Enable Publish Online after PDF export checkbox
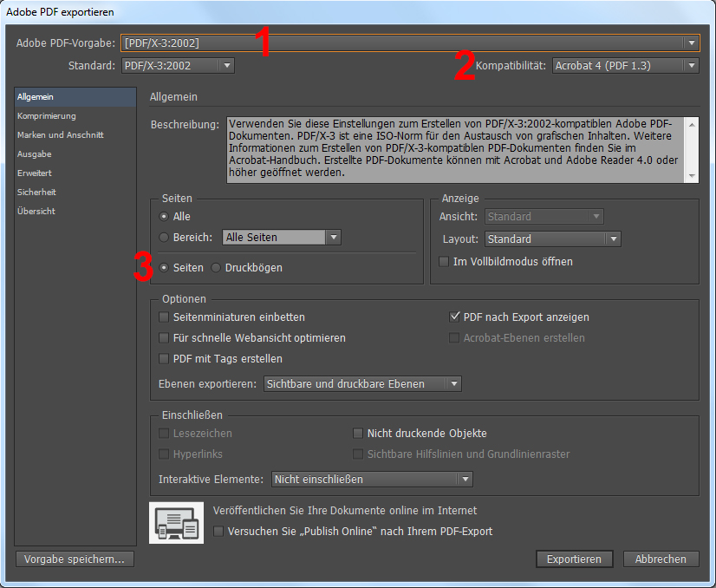The image size is (716, 588). pyautogui.click(x=218, y=532)
